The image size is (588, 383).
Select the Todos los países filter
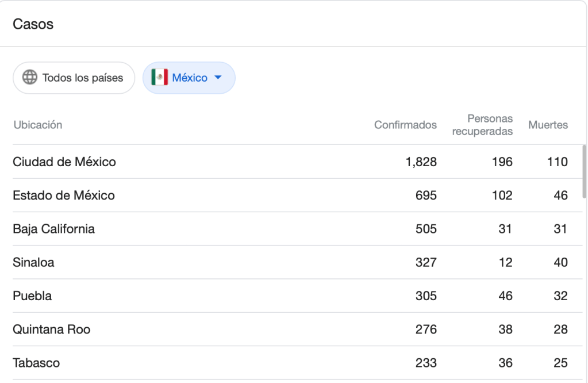pos(74,78)
